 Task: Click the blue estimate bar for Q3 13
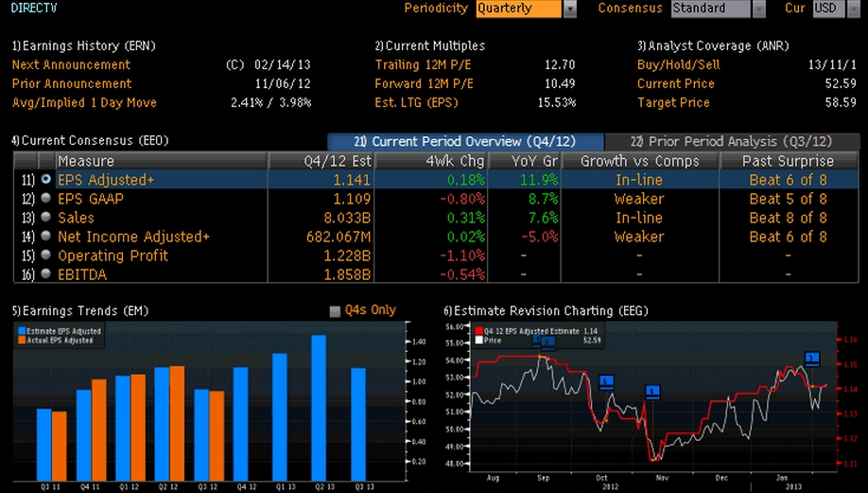click(x=358, y=424)
